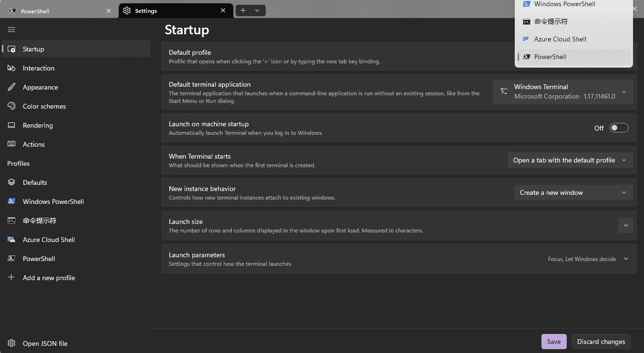Click the hamburger navigation menu icon
The image size is (644, 353).
pyautogui.click(x=11, y=30)
